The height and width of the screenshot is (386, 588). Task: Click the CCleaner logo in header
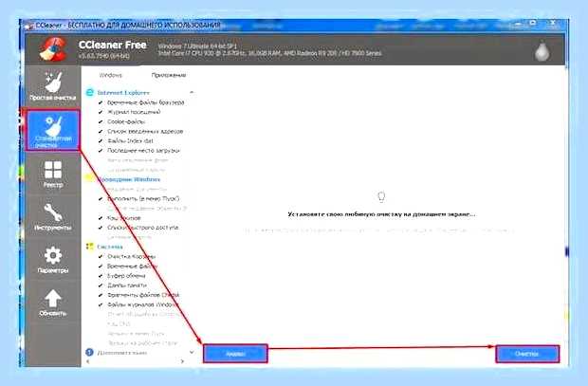[x=53, y=49]
